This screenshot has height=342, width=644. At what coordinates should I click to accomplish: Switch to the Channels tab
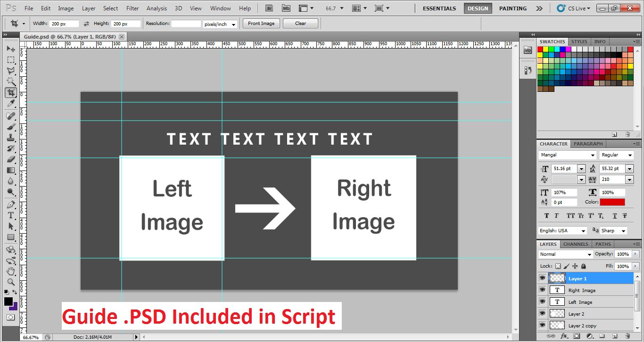pyautogui.click(x=576, y=244)
